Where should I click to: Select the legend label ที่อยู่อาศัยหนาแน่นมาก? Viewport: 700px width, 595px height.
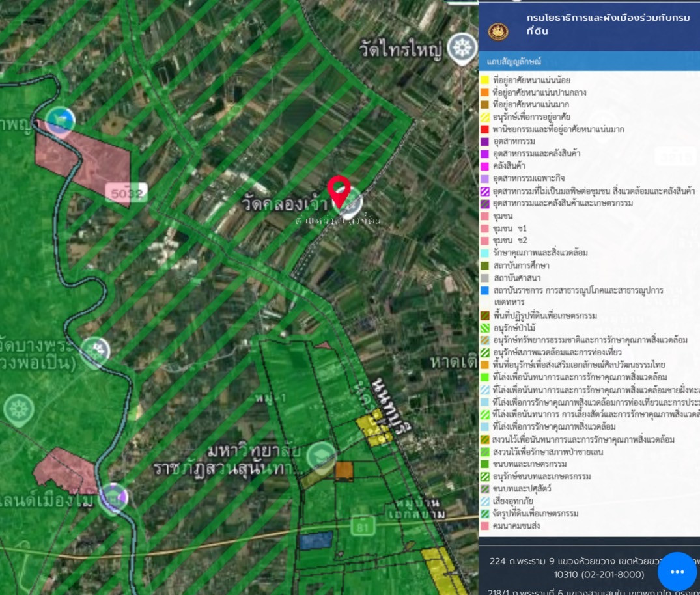(531, 104)
